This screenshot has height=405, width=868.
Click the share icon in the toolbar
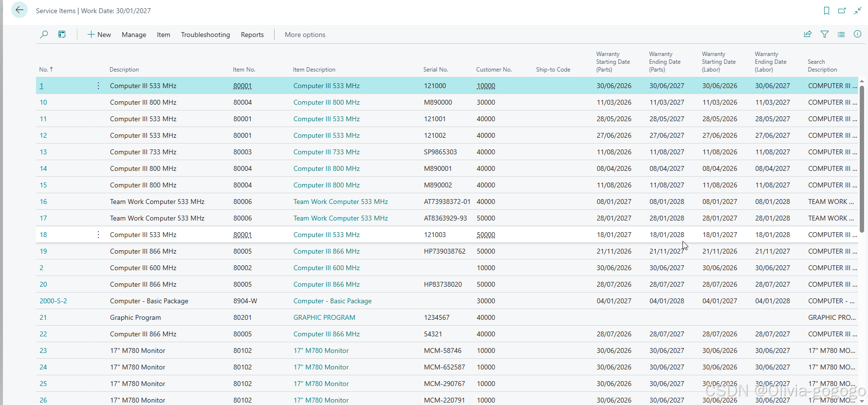pyautogui.click(x=808, y=34)
